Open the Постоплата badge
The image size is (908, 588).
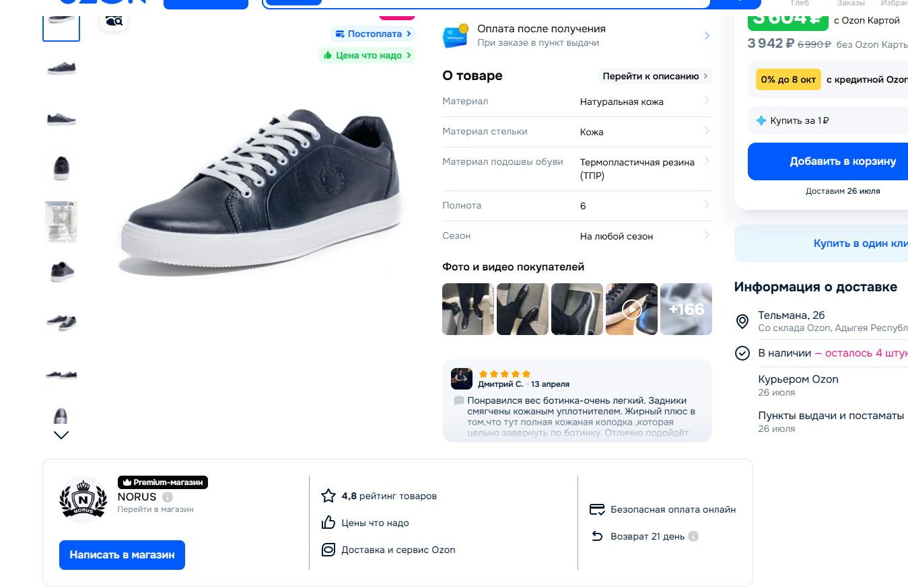click(x=373, y=34)
